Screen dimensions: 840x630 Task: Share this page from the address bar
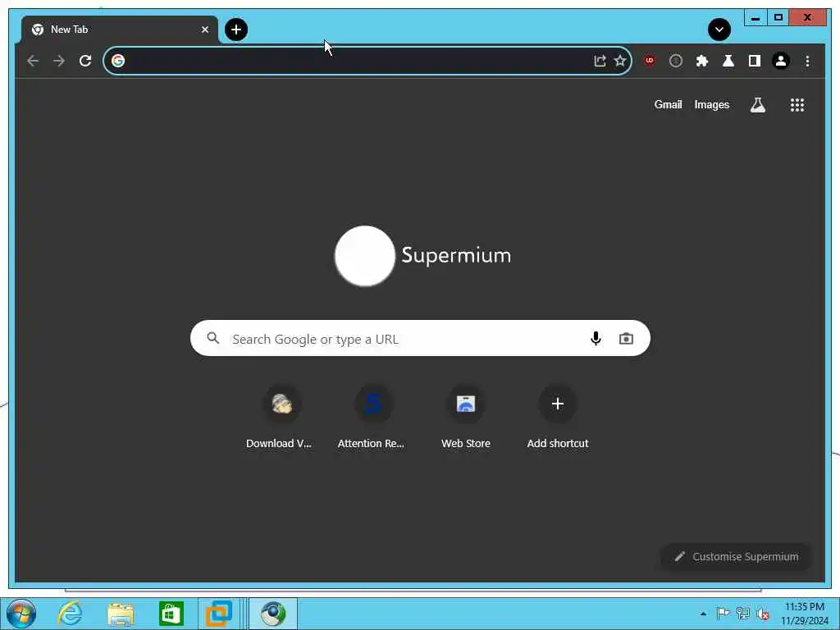point(600,61)
